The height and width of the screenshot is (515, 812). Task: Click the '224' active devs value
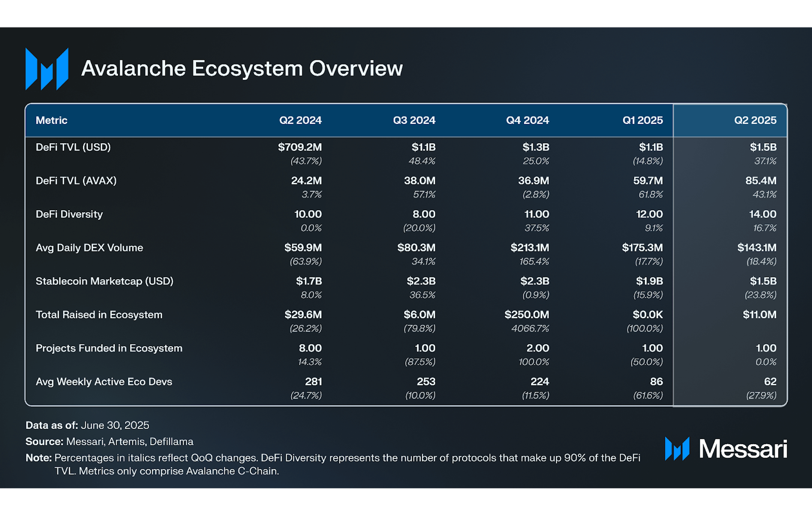coord(539,382)
